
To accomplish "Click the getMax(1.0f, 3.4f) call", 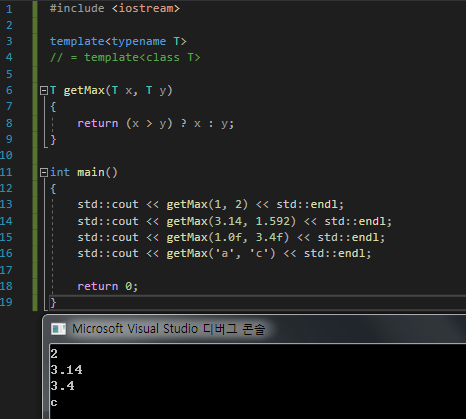I will coord(228,237).
